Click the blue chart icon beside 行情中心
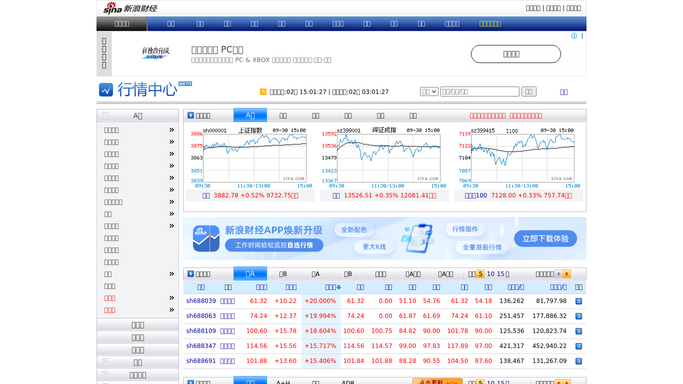The width and height of the screenshot is (683, 384). tap(106, 90)
